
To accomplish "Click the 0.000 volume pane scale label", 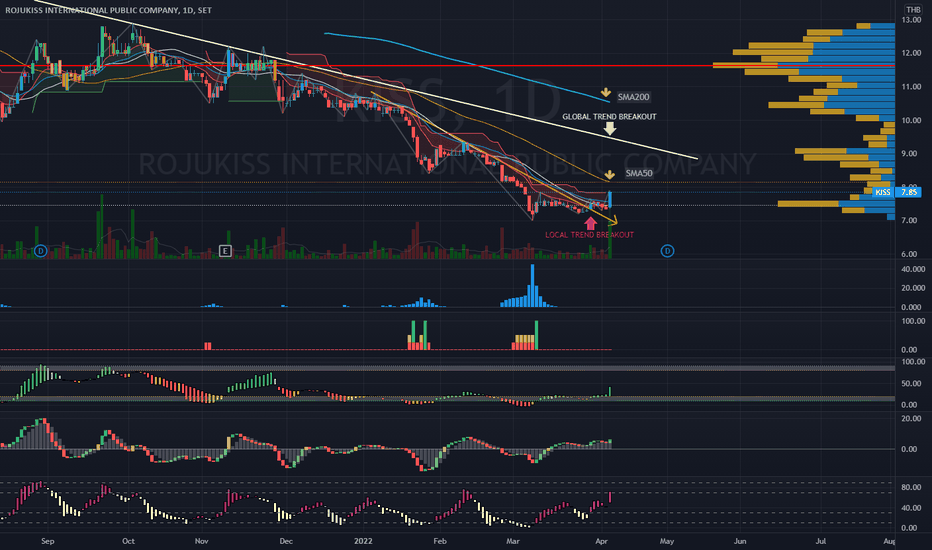I will [912, 307].
